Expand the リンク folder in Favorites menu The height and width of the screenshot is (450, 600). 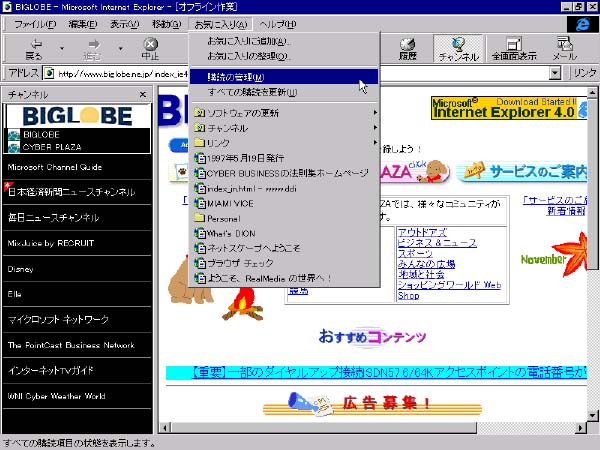(284, 143)
